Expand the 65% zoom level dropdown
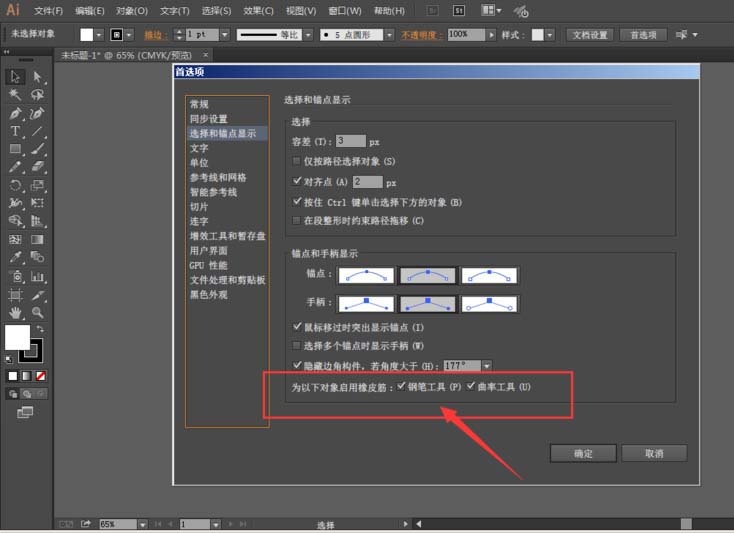Viewport: 734px width, 533px height. [x=142, y=524]
